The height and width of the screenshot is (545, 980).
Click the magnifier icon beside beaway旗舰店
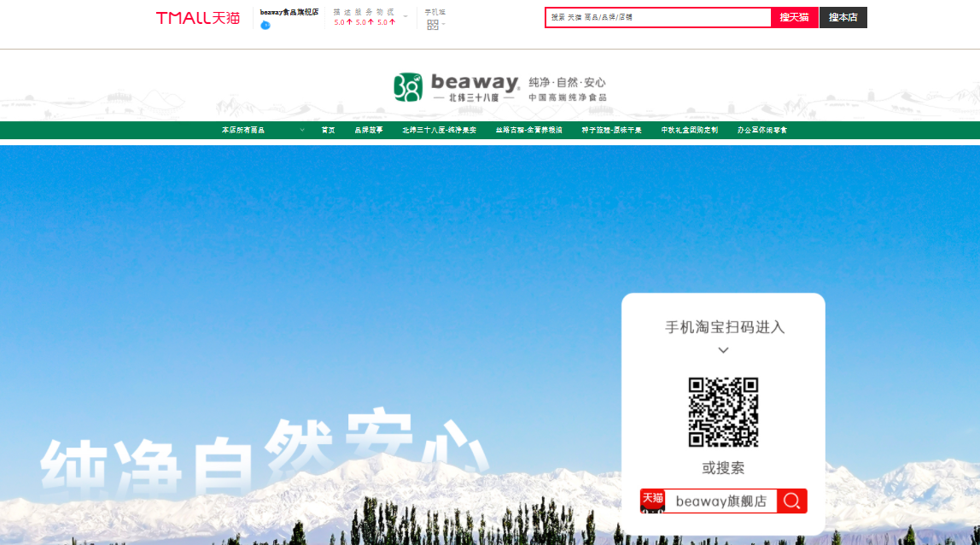pos(792,501)
